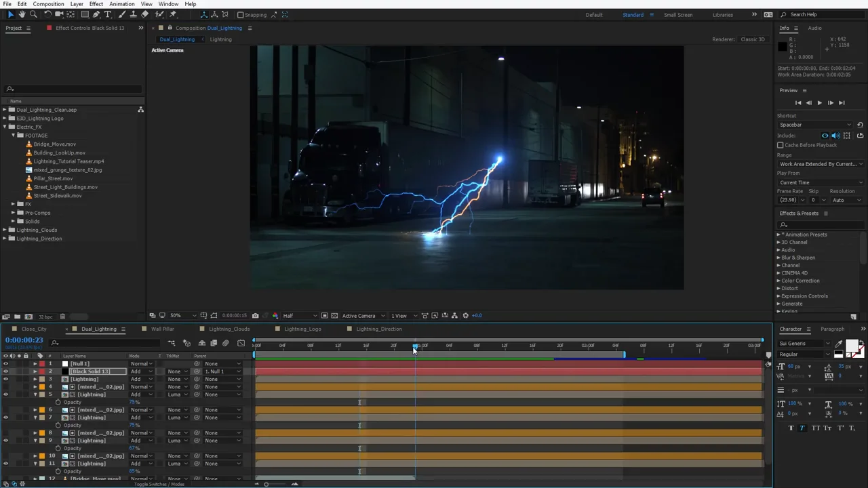Select the Clone Stamp tool
868x488 pixels.
pyautogui.click(x=134, y=14)
